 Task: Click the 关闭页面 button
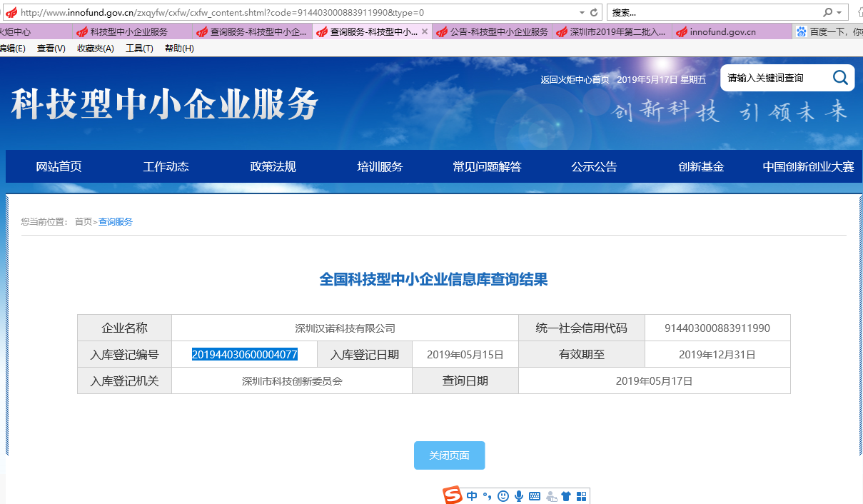click(x=449, y=455)
